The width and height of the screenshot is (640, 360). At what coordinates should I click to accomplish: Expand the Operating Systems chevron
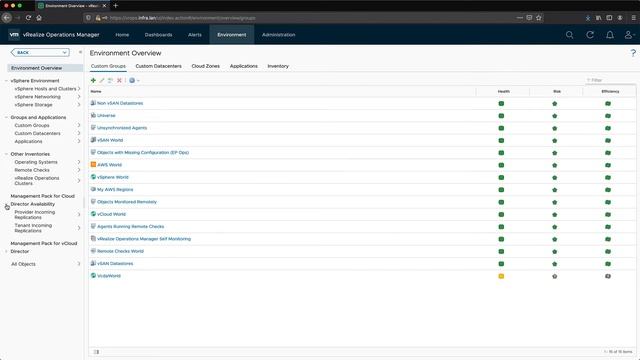(79, 162)
